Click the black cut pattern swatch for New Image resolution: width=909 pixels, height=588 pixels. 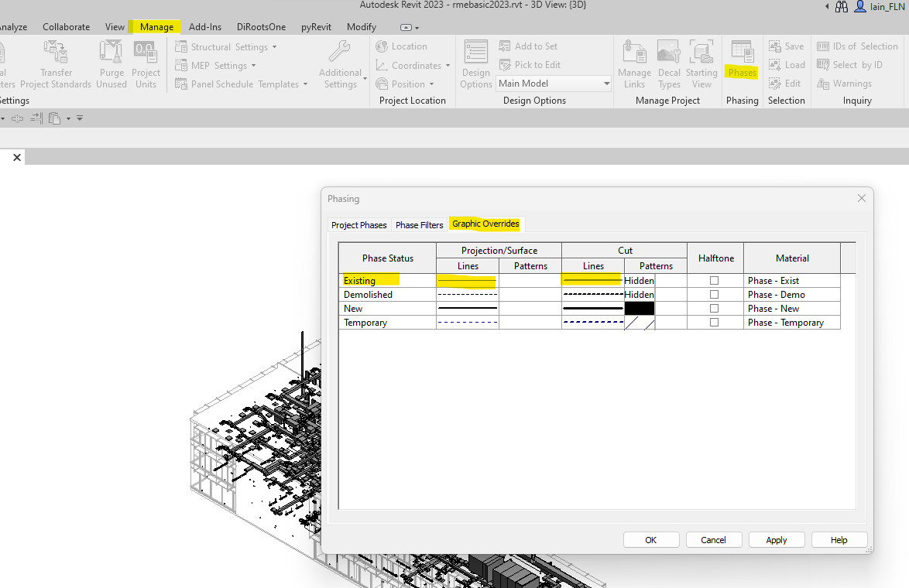pyautogui.click(x=640, y=308)
